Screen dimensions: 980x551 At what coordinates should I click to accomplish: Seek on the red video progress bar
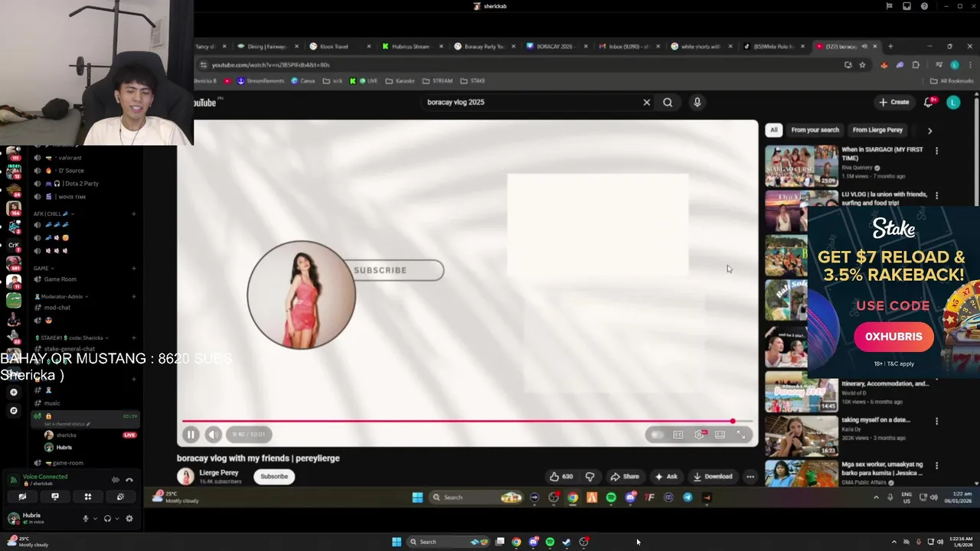pyautogui.click(x=467, y=421)
